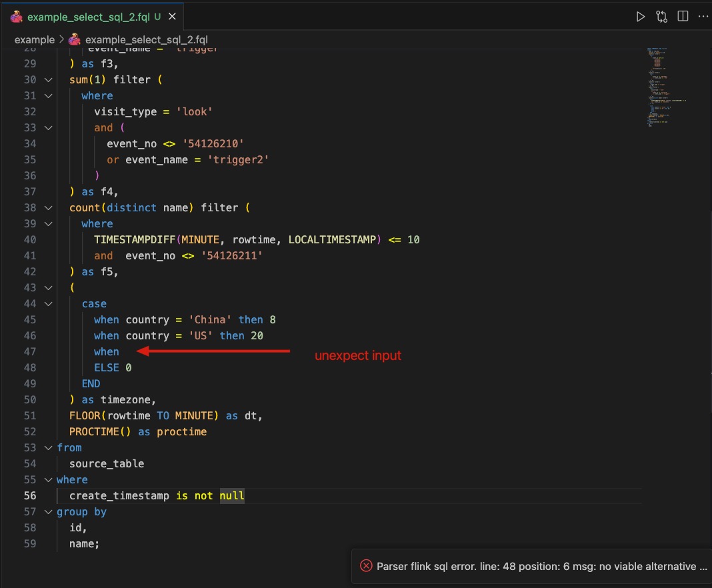This screenshot has height=588, width=712.
Task: Click the 'when' keyword on line 47
Action: pyautogui.click(x=107, y=351)
